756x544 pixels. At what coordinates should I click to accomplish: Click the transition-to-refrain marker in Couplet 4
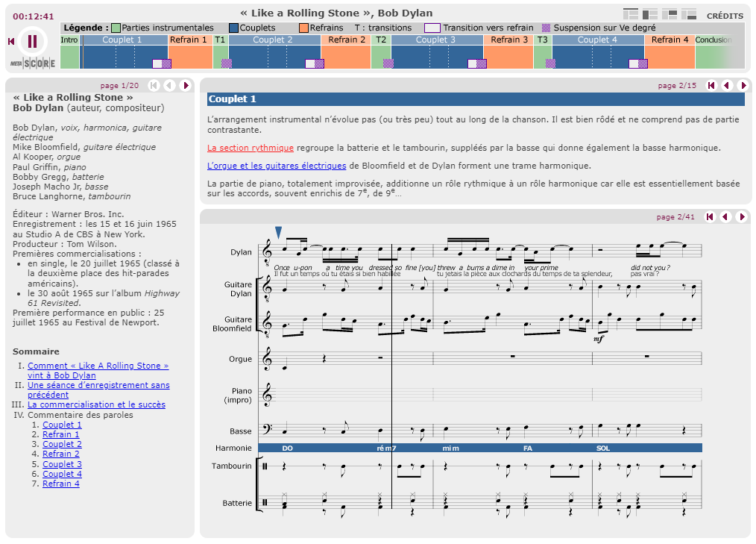(638, 63)
